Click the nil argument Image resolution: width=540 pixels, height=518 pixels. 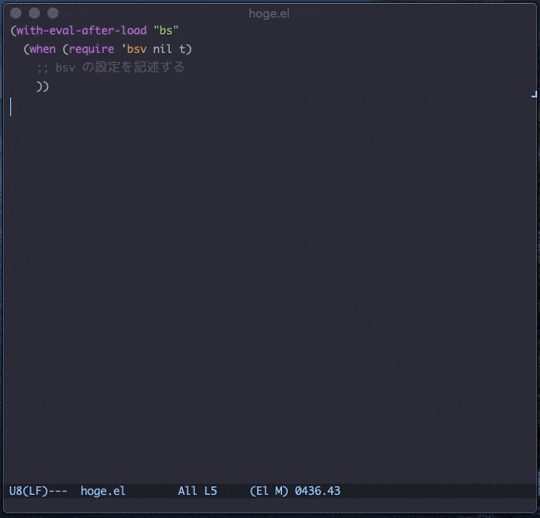click(163, 49)
